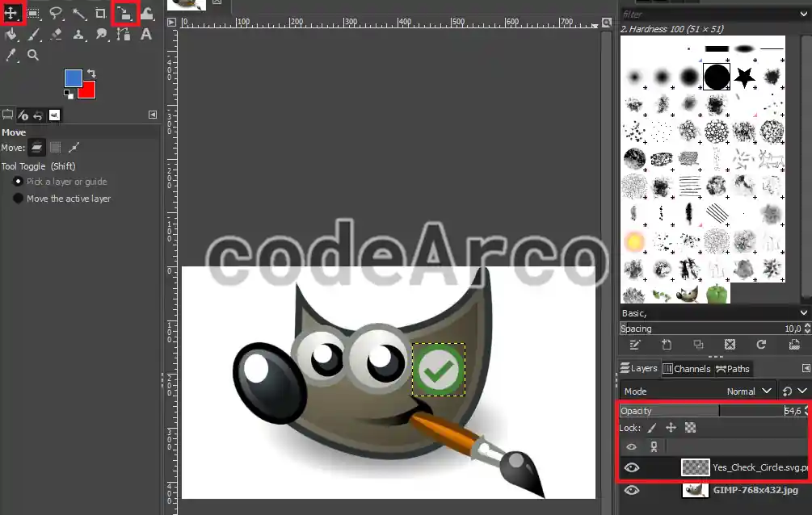The width and height of the screenshot is (812, 515).
Task: Open the Images tab in the toolbox dock
Action: (54, 115)
